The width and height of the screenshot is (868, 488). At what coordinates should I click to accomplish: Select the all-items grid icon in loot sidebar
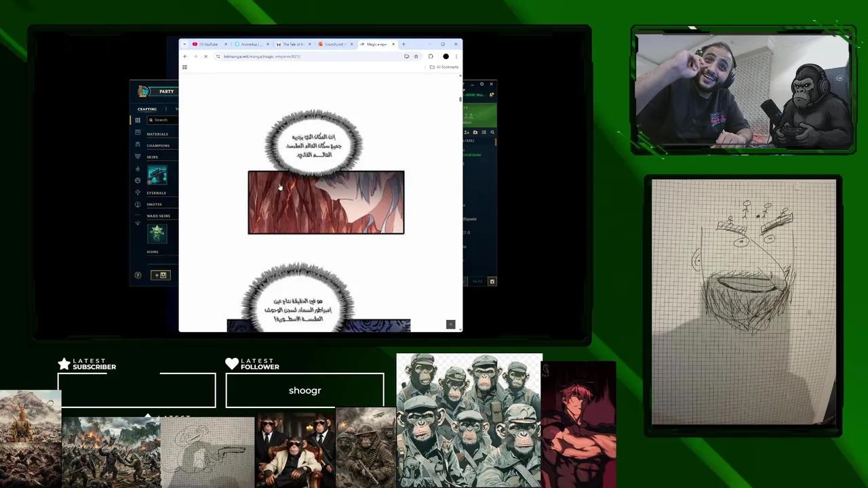[x=138, y=120]
